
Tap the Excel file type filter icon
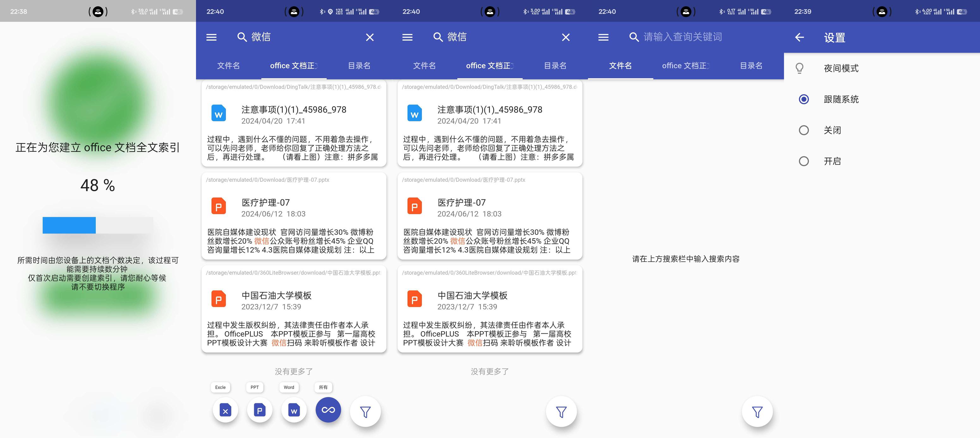(x=225, y=411)
